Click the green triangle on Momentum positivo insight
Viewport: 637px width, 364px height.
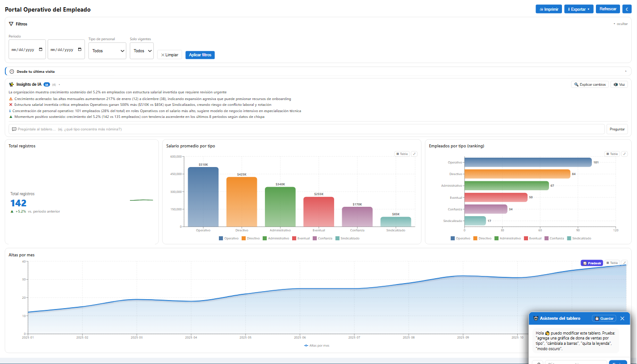(11, 117)
